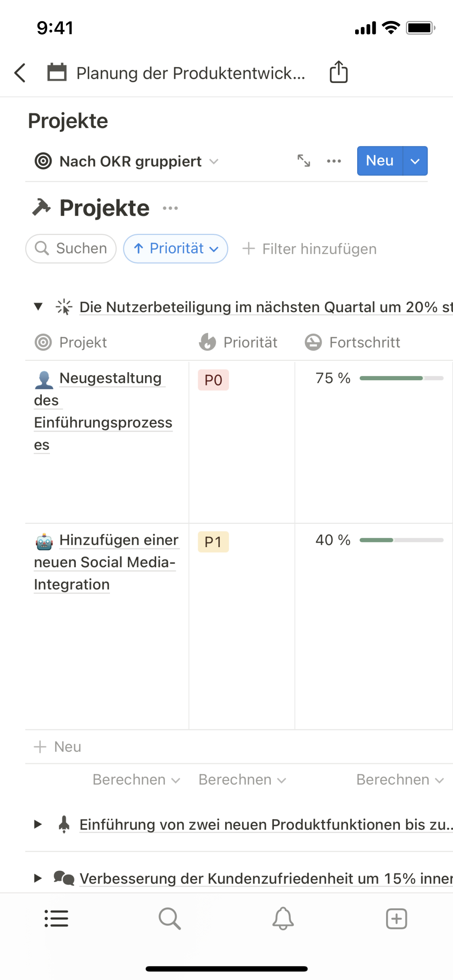Viewport: 453px width, 980px height.
Task: Click Filter hinzufügen
Action: 310,249
